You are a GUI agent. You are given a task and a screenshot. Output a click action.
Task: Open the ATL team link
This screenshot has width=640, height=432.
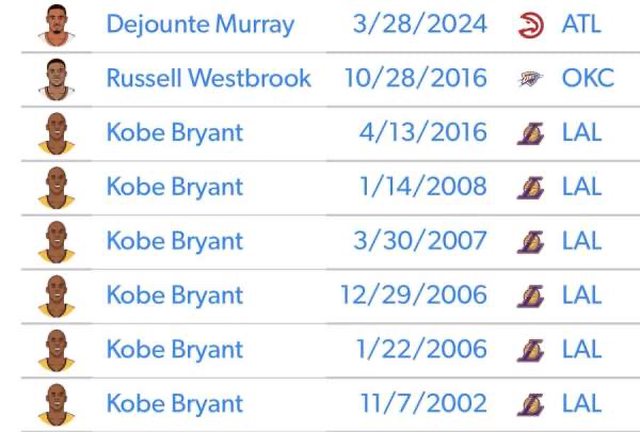point(582,24)
